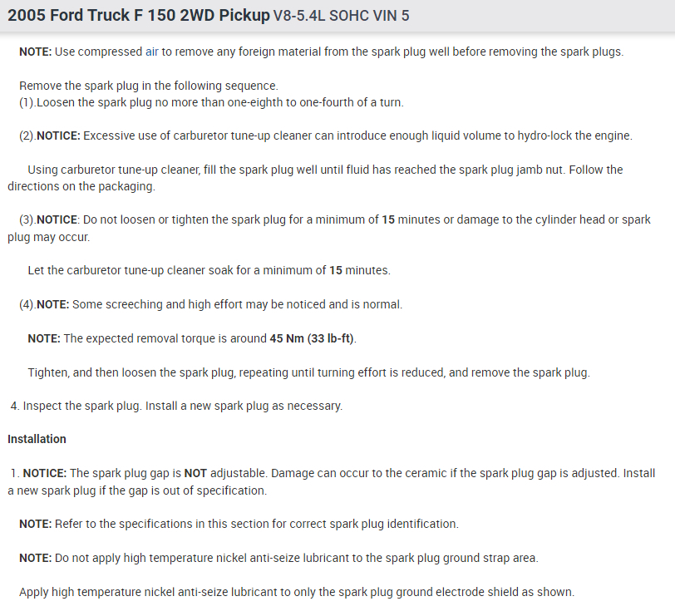The width and height of the screenshot is (675, 616).
Task: Click the 'Let the carburetor tune-up cleaner soak' line
Action: pos(208,270)
